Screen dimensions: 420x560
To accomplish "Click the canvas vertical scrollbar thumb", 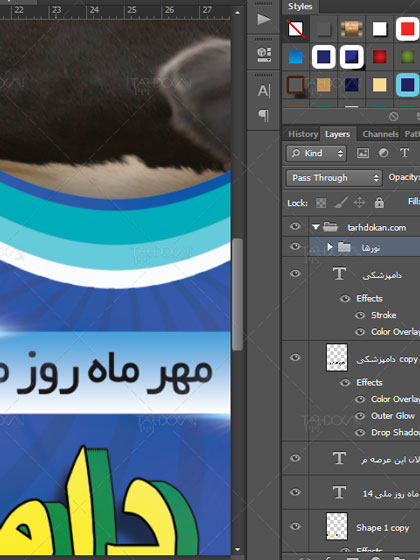I will [x=237, y=294].
